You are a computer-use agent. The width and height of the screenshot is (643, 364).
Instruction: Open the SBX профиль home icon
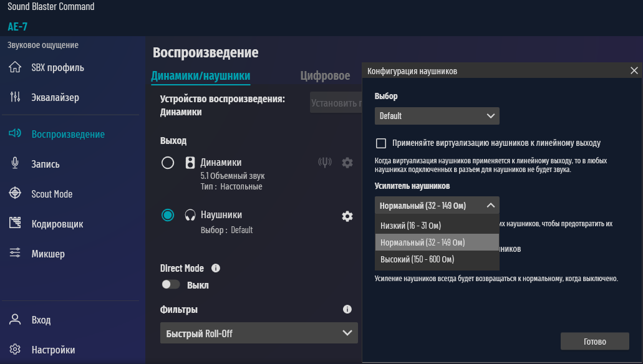click(16, 67)
